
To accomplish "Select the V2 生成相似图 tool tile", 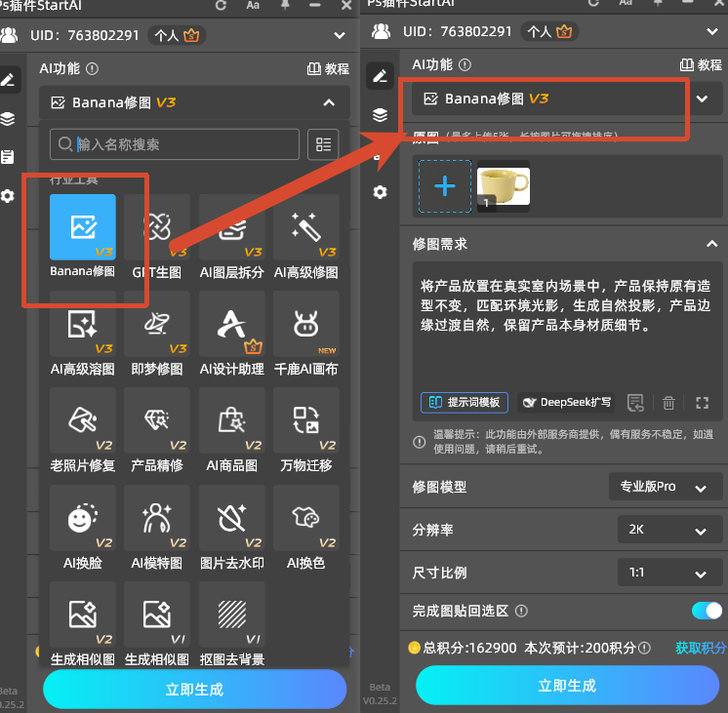I will (83, 614).
